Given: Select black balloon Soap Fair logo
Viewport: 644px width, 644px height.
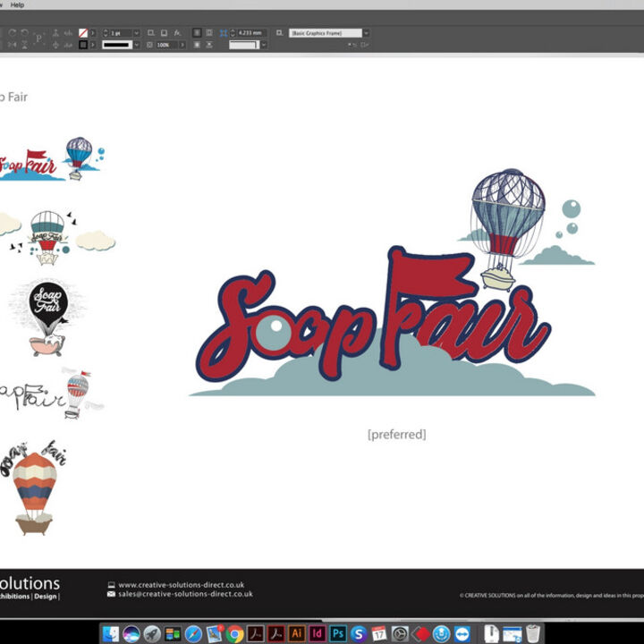Looking at the screenshot, I should 47,318.
